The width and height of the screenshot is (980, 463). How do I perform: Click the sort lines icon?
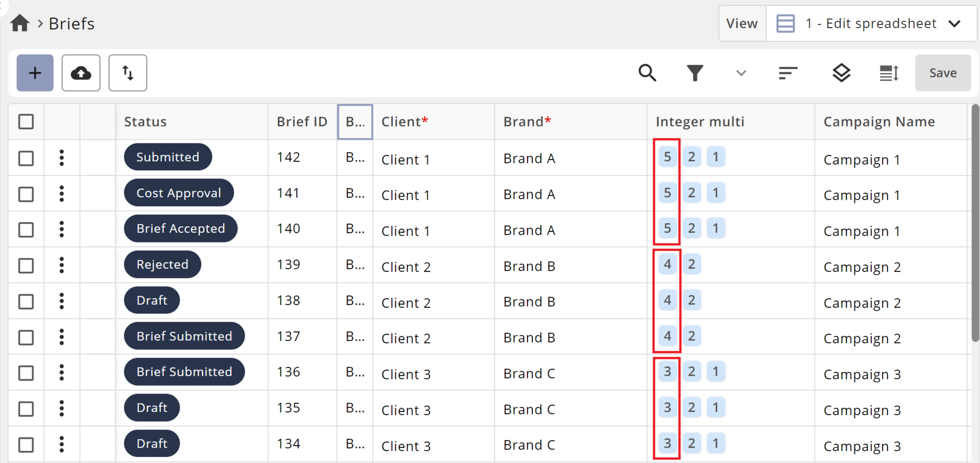pos(788,73)
